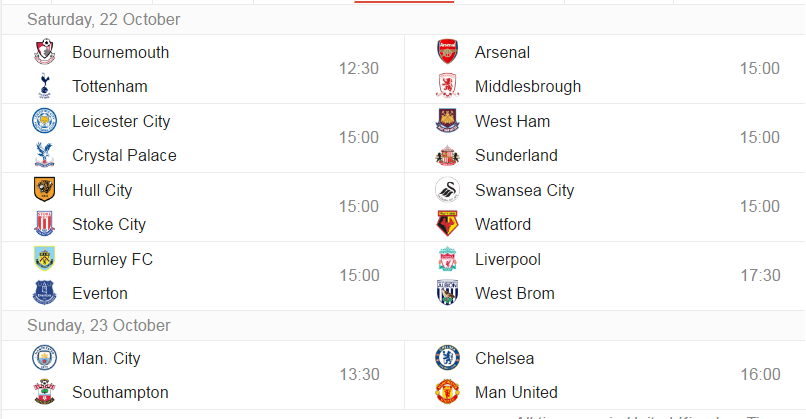Click the Leicester City fox crest
806x419 pixels.
(45, 121)
